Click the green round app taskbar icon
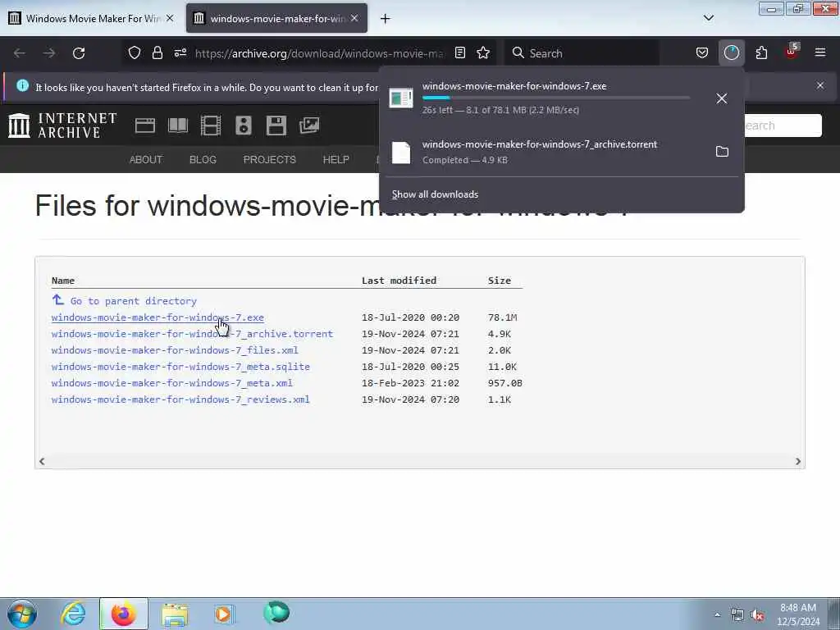The width and height of the screenshot is (840, 630). point(276,612)
